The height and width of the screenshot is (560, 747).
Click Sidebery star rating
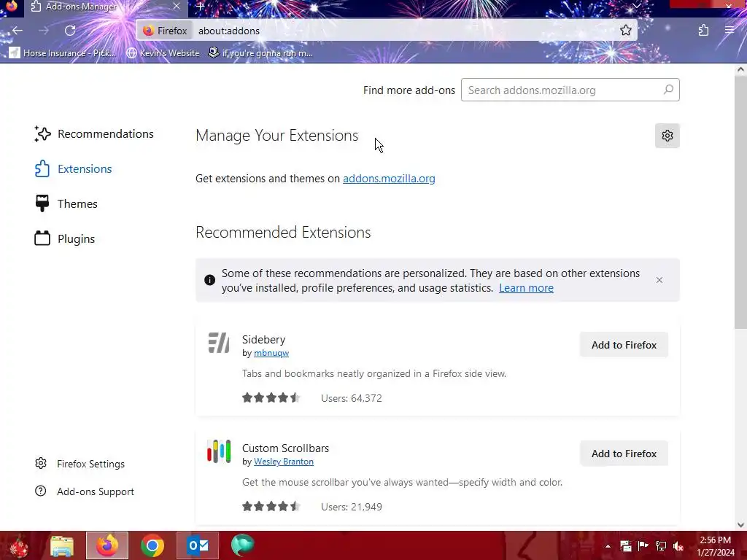pyautogui.click(x=271, y=397)
